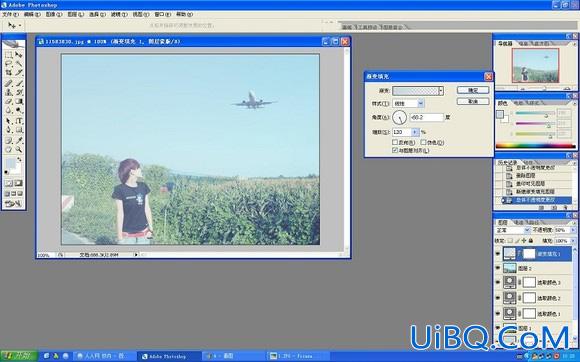Select the Lasso tool
Image resolution: width=580 pixels, height=362 pixels.
tap(9, 64)
